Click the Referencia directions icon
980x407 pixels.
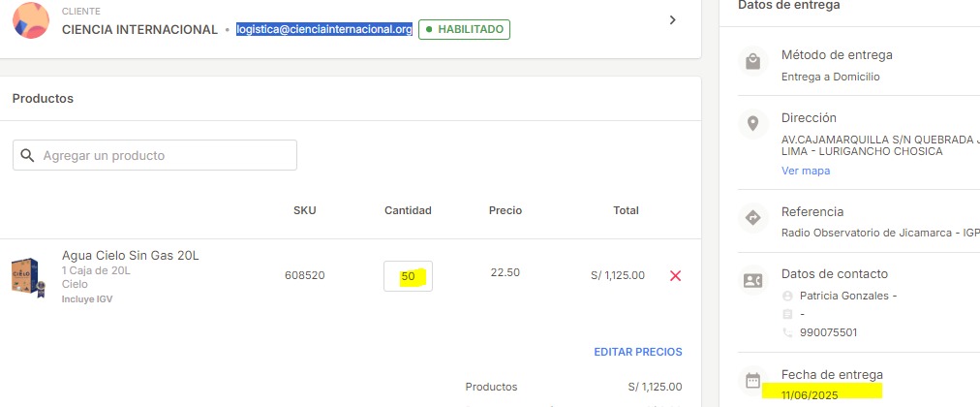tap(753, 218)
